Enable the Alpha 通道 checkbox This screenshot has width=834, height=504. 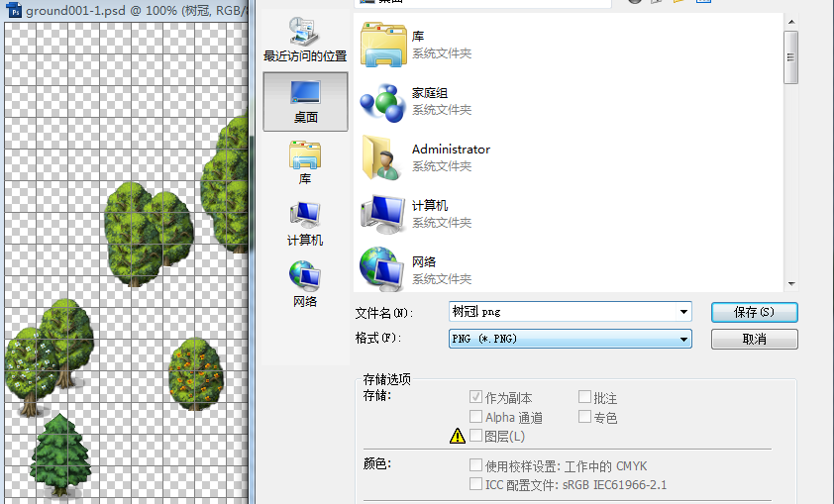point(476,416)
